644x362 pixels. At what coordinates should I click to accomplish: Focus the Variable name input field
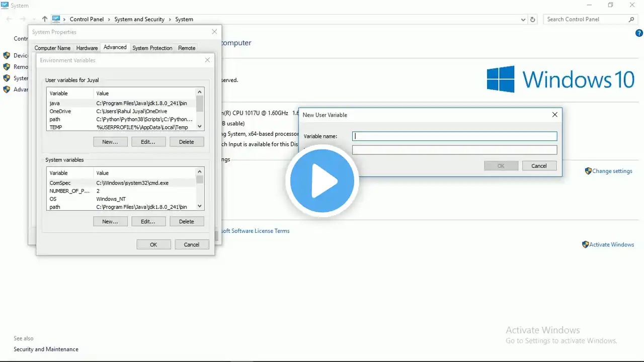455,136
